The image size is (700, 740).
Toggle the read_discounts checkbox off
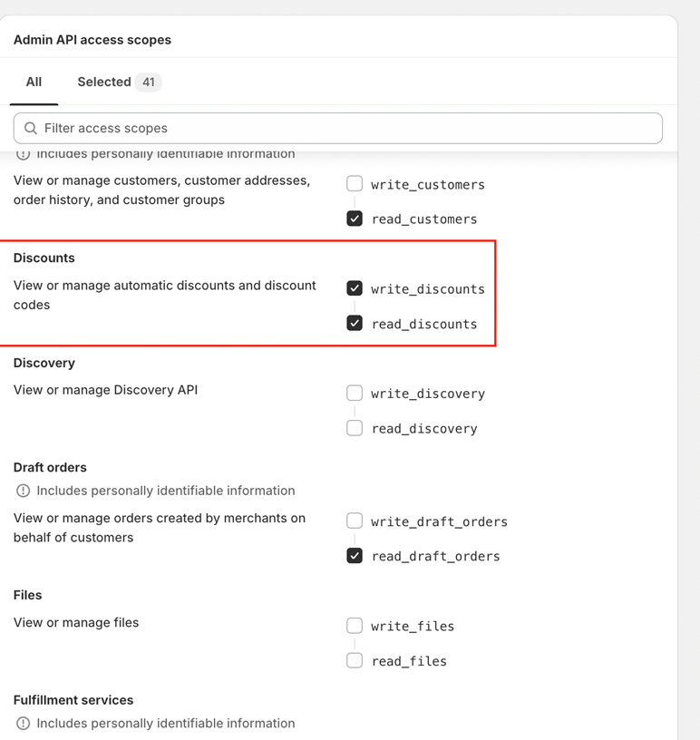pos(355,323)
